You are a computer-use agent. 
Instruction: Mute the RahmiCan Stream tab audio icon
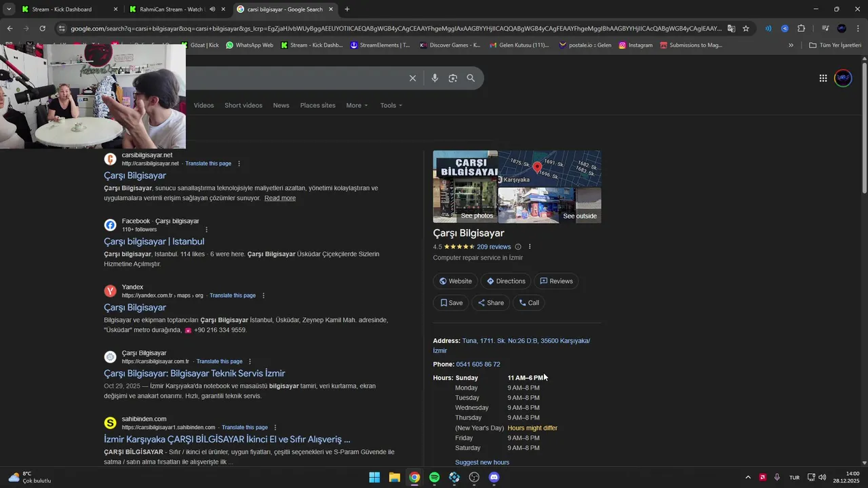(212, 9)
